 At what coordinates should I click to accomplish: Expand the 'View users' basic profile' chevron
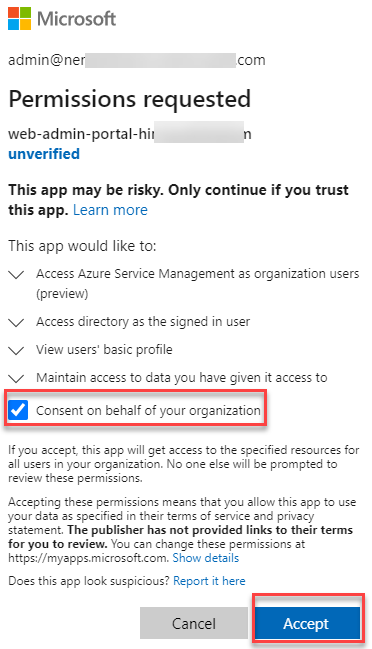tap(16, 351)
